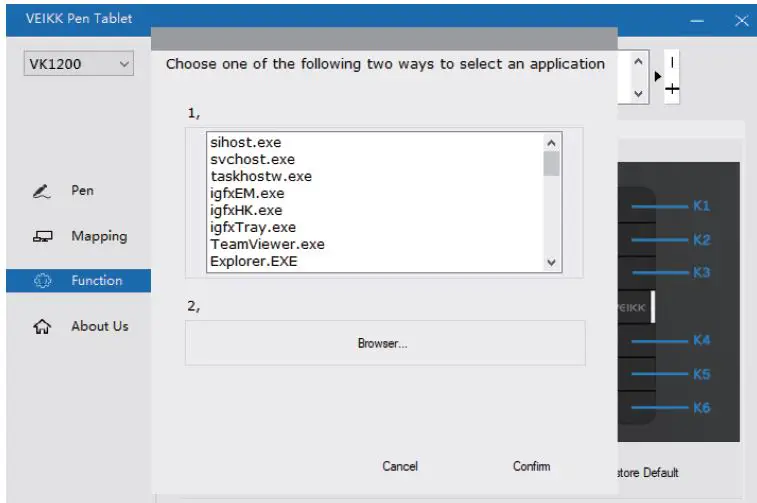Click the process list scroll down arrow
Screen dimensions: 757x503
point(551,263)
